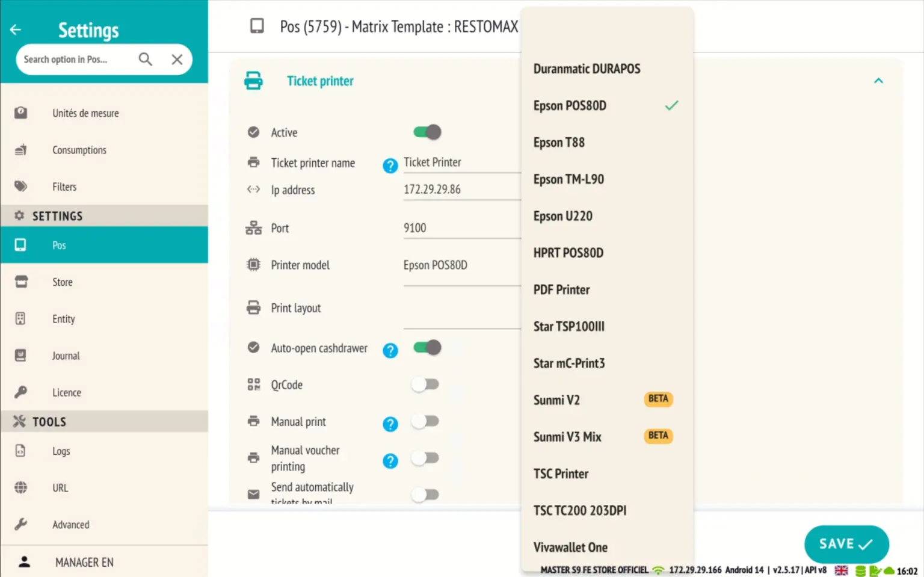Toggle Auto-open cashdrawer switch
The image size is (924, 577).
(427, 347)
